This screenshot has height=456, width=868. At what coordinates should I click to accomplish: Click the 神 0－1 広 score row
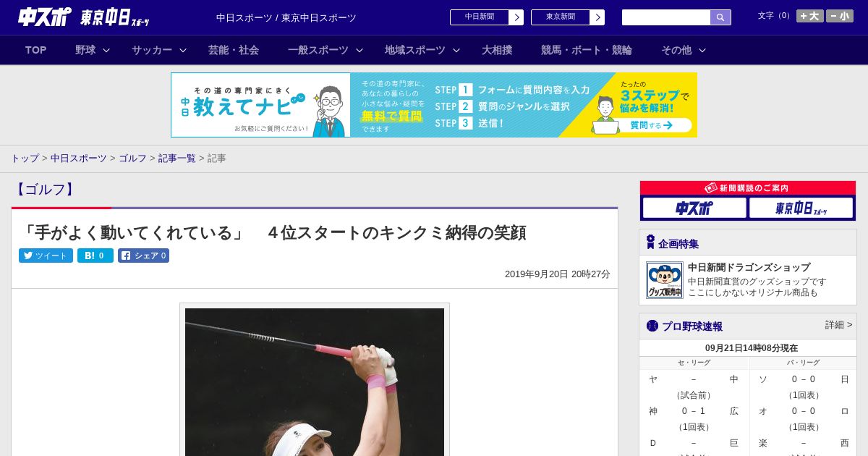tap(694, 411)
